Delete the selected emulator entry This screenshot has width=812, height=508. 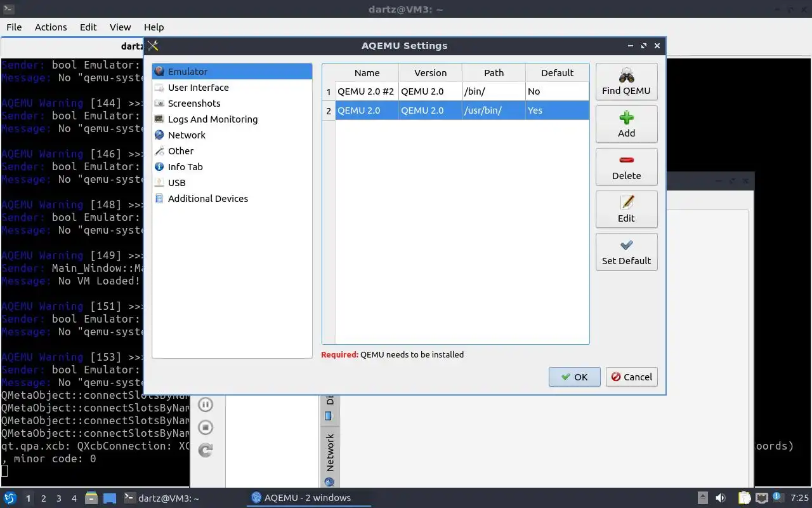pyautogui.click(x=626, y=167)
